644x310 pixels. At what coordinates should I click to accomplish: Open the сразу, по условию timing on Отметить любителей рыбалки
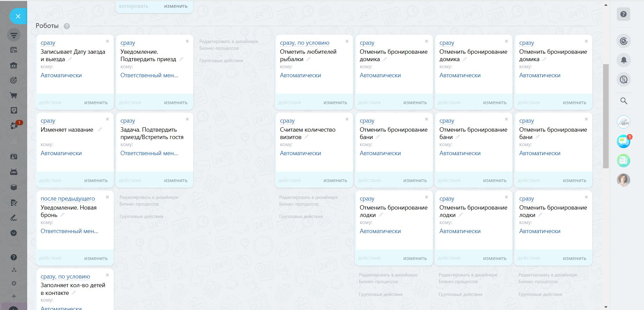(x=304, y=43)
